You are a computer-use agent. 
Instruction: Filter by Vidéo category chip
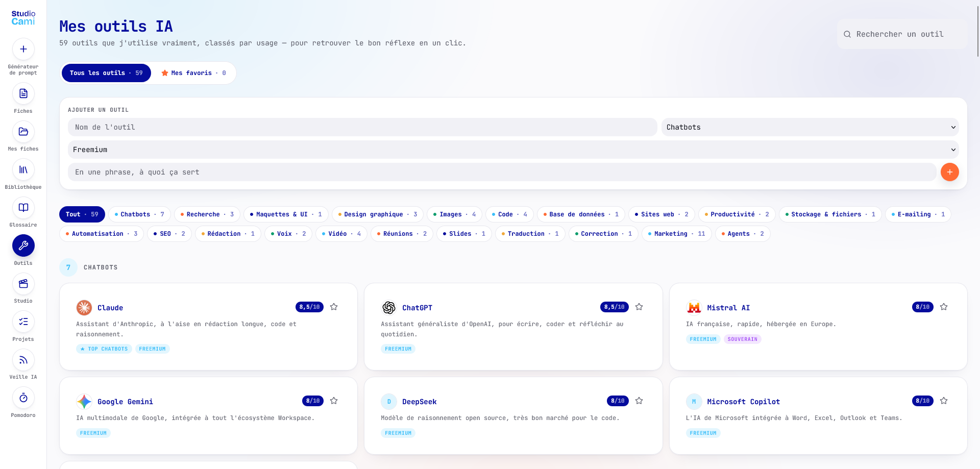point(341,234)
